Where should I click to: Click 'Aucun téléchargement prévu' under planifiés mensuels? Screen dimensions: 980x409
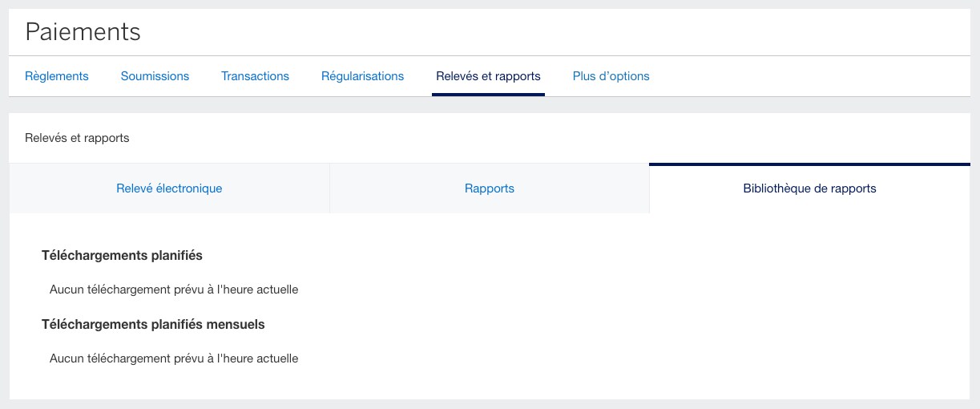(174, 358)
